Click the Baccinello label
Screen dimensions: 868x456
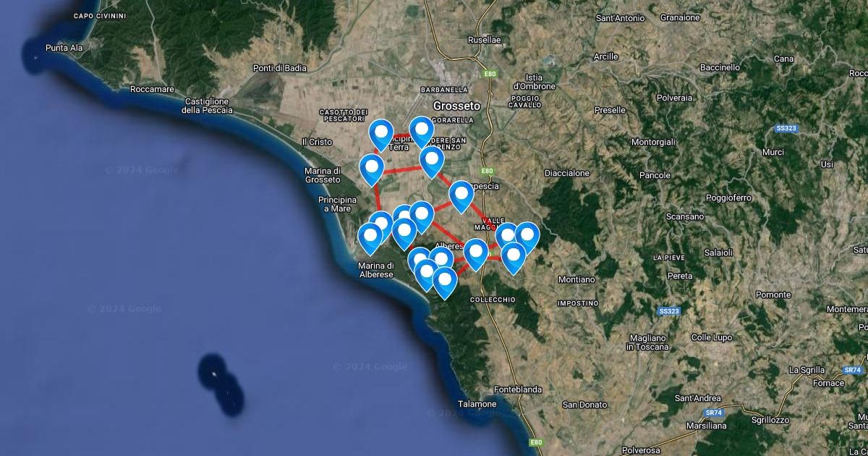[720, 67]
